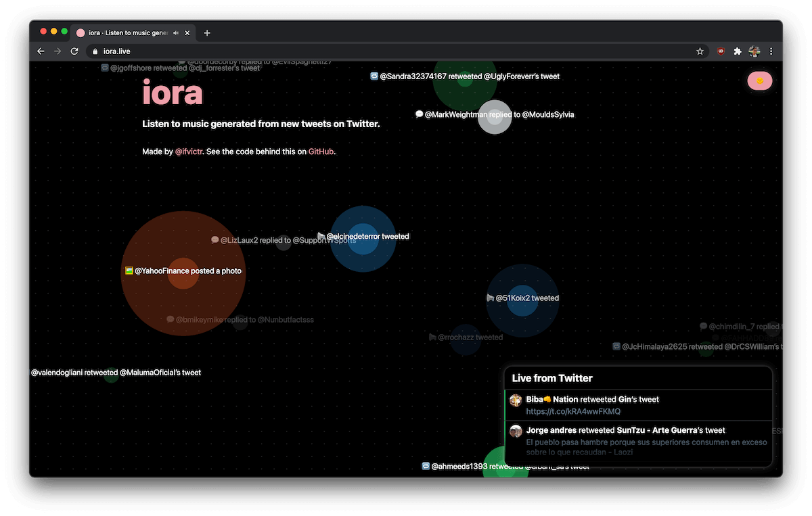The width and height of the screenshot is (812, 516).
Task: Click the megaphone icon beside @51Koix2
Action: pyautogui.click(x=491, y=298)
